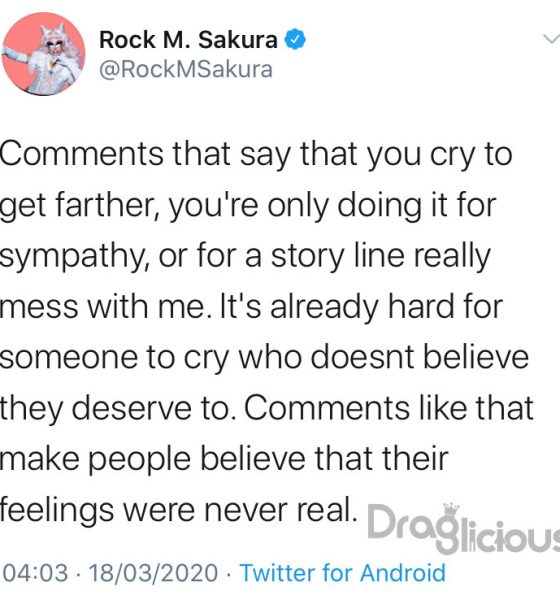Click the word "Android" in the footer
Screen dimensions: 560x600
pos(403,573)
